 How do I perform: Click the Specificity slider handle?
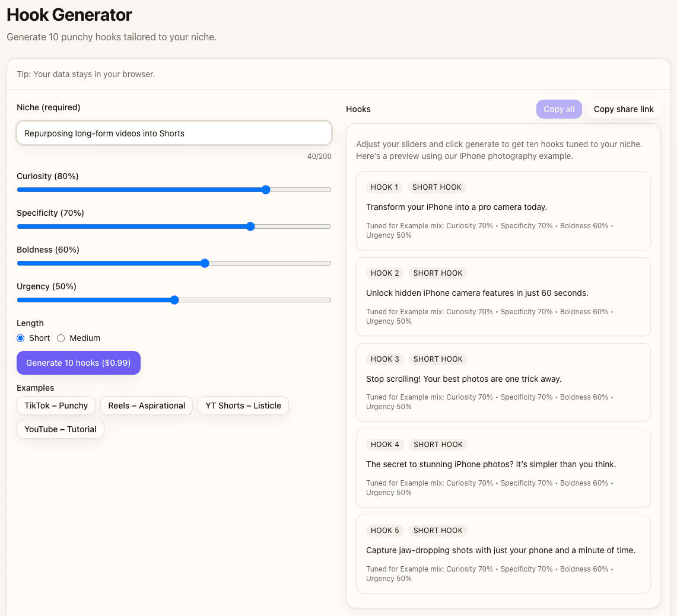[x=250, y=226]
